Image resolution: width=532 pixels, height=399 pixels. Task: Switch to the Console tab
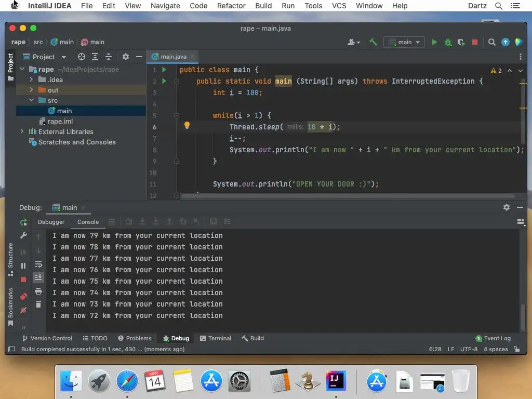(x=88, y=222)
